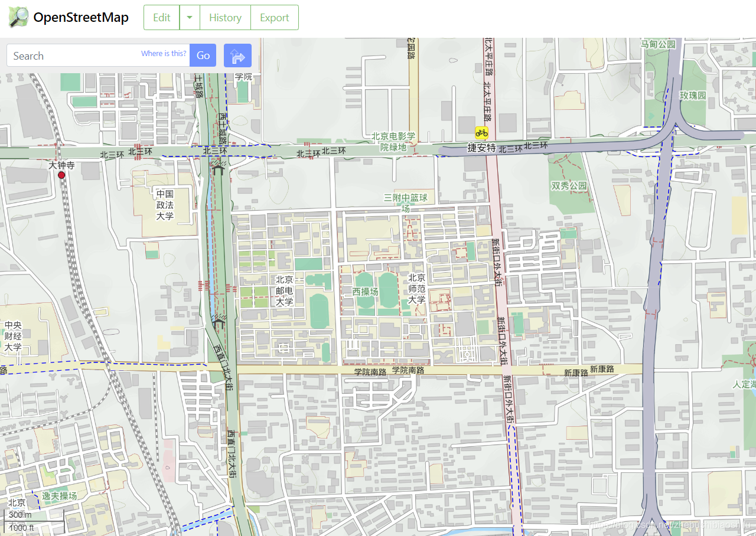Click the 马甸公园 label
This screenshot has width=756, height=536.
(x=658, y=44)
